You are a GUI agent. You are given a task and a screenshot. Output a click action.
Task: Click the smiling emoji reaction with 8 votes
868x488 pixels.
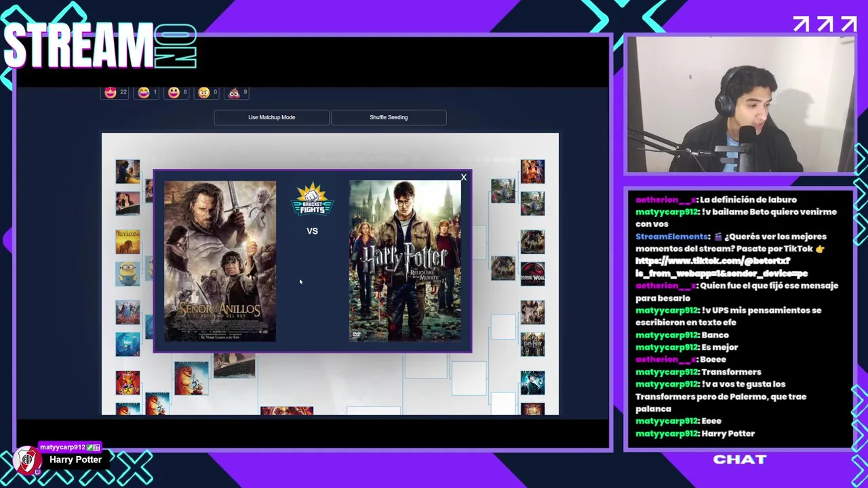click(x=177, y=93)
